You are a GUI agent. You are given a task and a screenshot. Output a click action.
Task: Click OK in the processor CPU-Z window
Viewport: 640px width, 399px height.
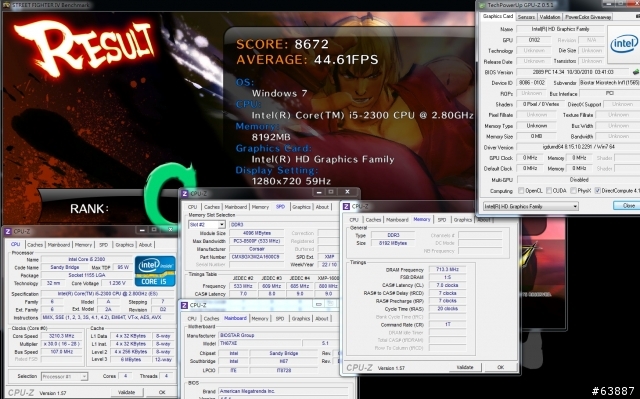click(162, 392)
